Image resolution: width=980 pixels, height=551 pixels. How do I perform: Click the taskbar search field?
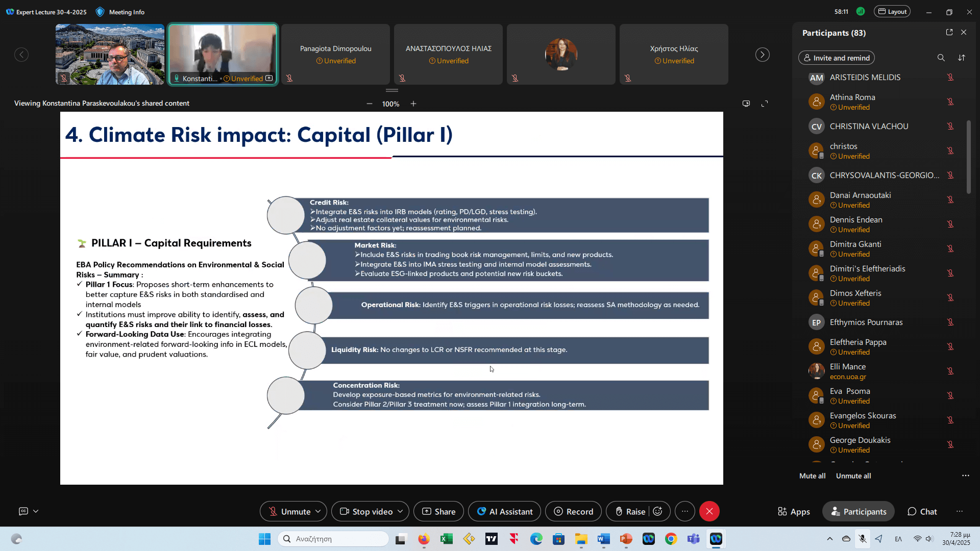(334, 539)
